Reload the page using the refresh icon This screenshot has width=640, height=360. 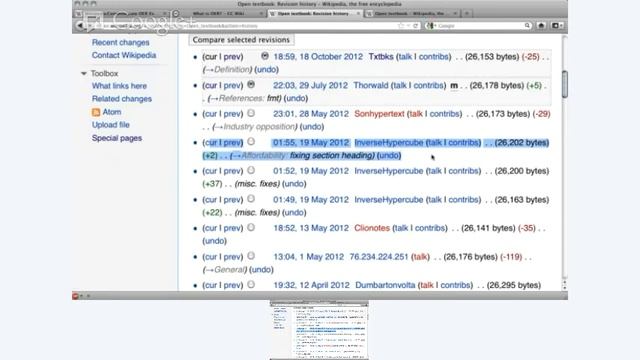[x=416, y=25]
